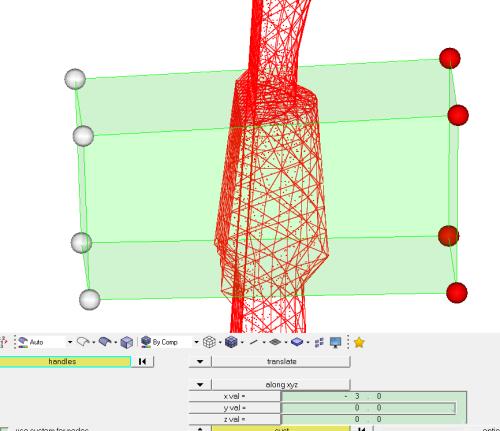This screenshot has height=431, width=500.
Task: Select the second white handle from top
Action: pyautogui.click(x=83, y=136)
